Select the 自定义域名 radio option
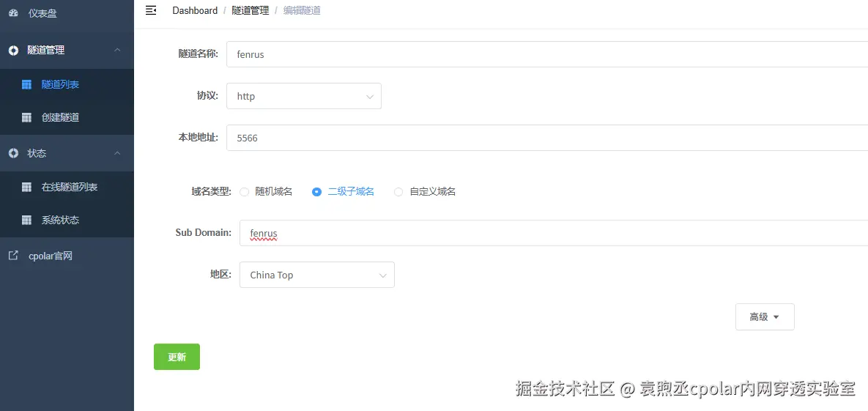868x411 pixels. coord(398,192)
